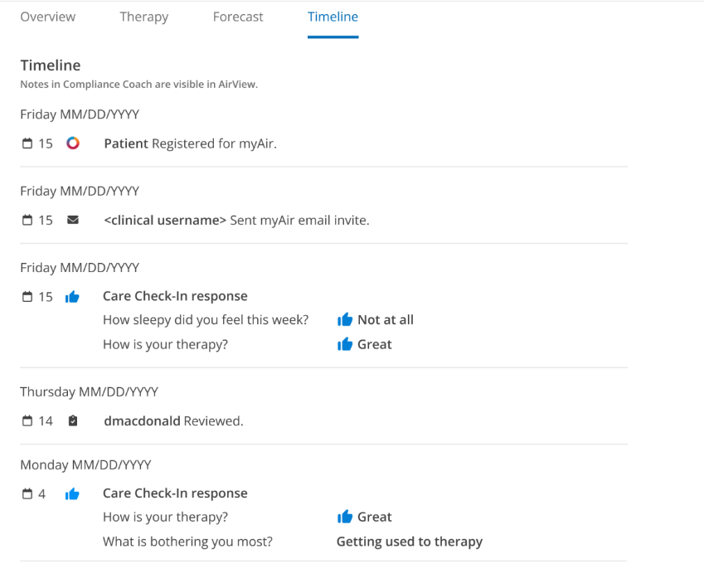Screen dimensions: 704x588
Task: Click 'Patient Registered for myAir' entry
Action: [190, 143]
